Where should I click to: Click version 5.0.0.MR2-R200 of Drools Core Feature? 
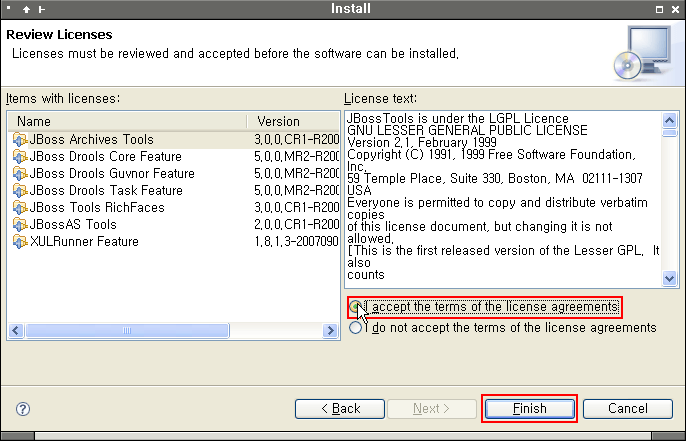point(297,157)
